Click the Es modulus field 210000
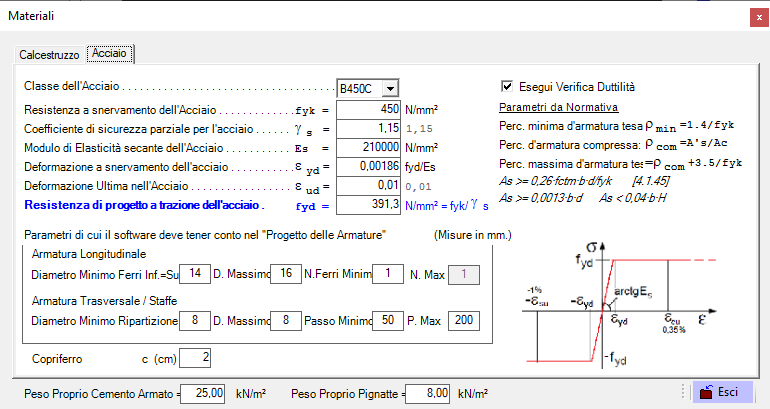The image size is (770, 409). (x=368, y=148)
